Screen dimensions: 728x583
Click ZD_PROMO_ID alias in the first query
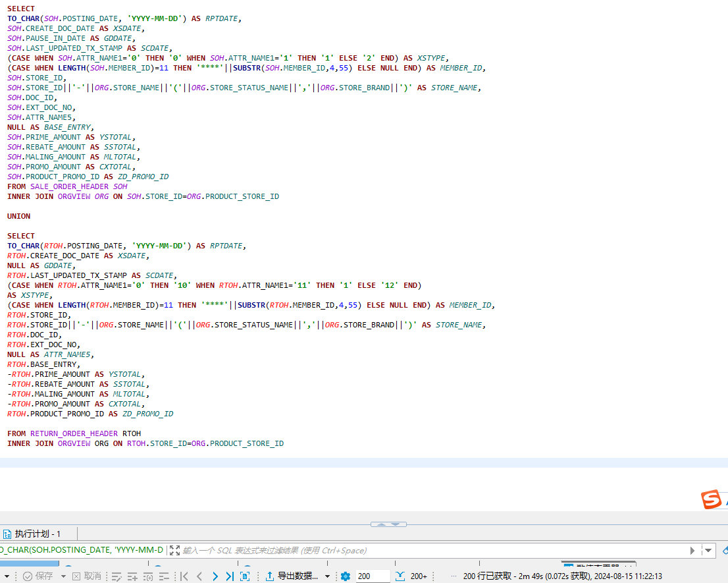(x=143, y=177)
